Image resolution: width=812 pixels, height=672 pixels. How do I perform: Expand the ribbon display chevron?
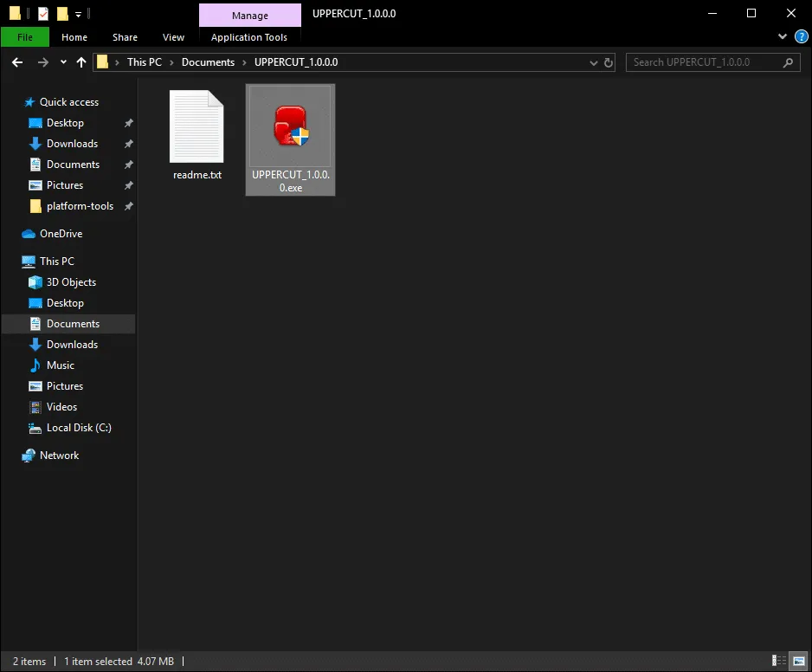pyautogui.click(x=782, y=36)
